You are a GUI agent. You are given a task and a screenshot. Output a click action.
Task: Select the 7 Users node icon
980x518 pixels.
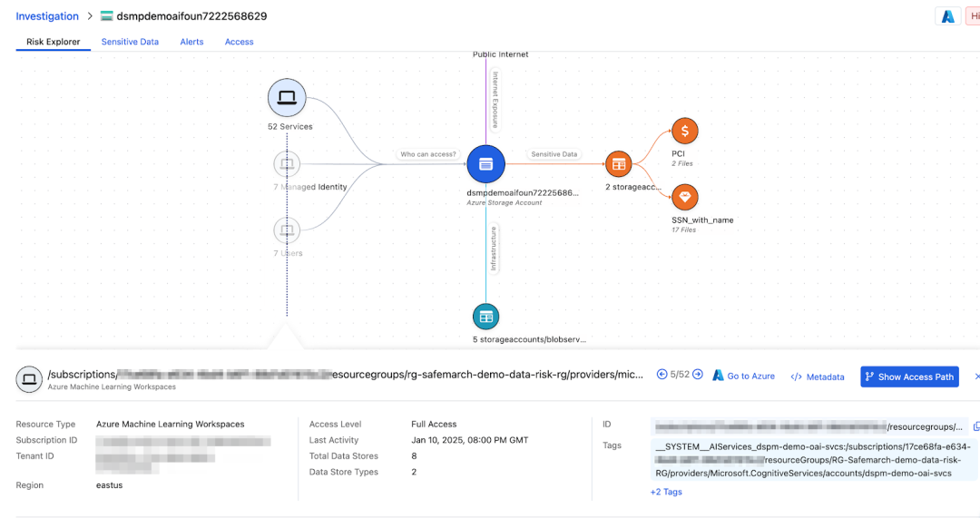click(x=287, y=230)
